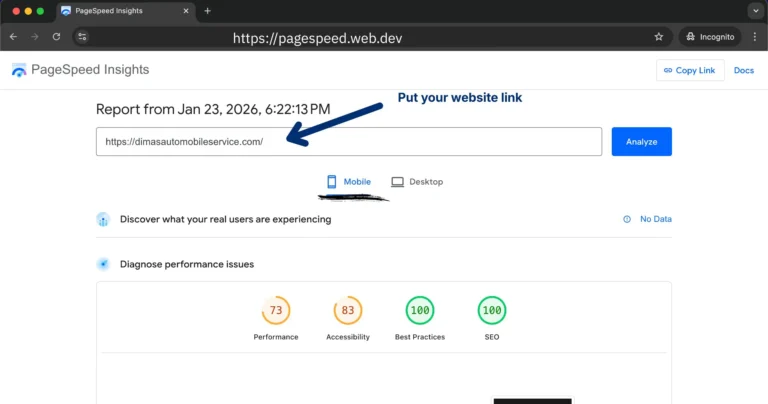Close the PageSpeed Insights tab
This screenshot has height=404, width=768.
[x=186, y=11]
